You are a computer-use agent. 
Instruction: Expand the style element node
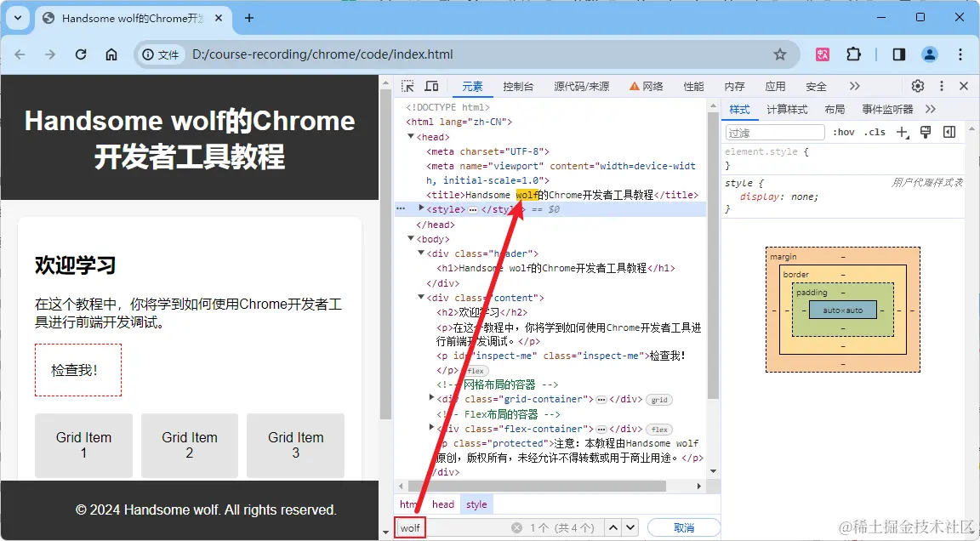coord(421,208)
